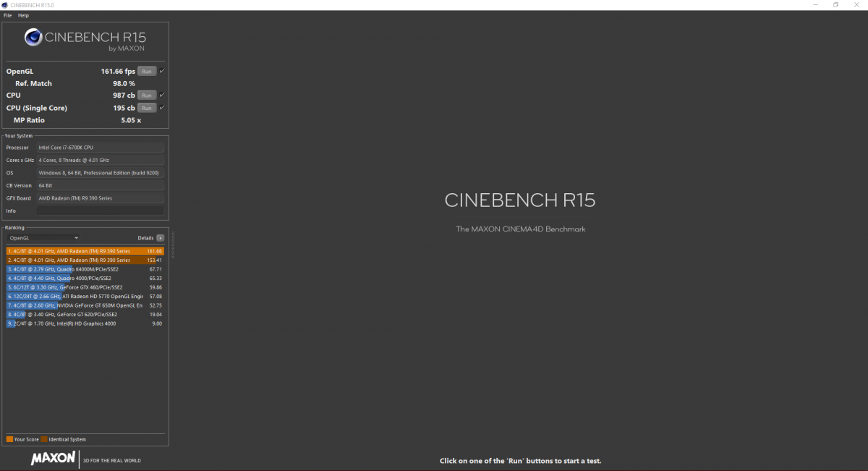Run the CPU Single Core test

tap(147, 108)
